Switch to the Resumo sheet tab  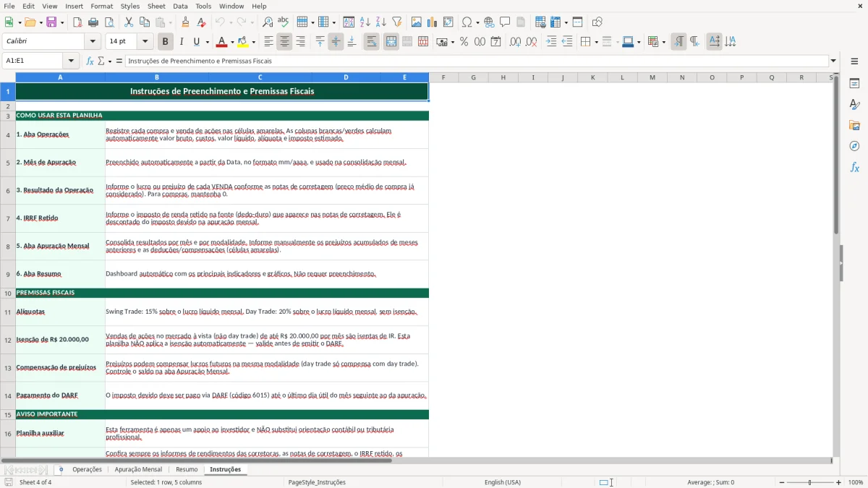pos(187,469)
